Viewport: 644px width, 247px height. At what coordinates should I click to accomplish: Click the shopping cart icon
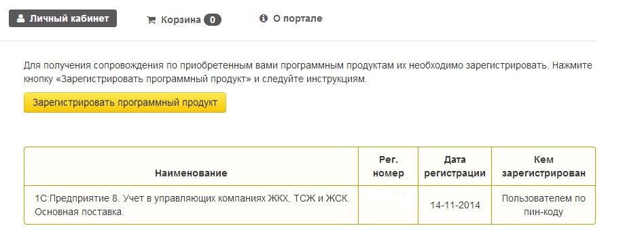pyautogui.click(x=151, y=20)
